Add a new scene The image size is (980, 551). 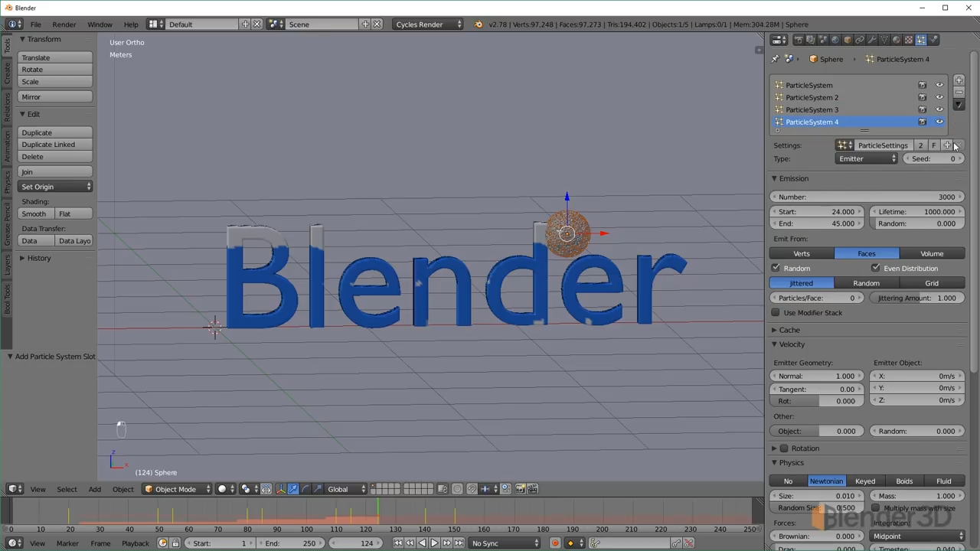pos(365,24)
